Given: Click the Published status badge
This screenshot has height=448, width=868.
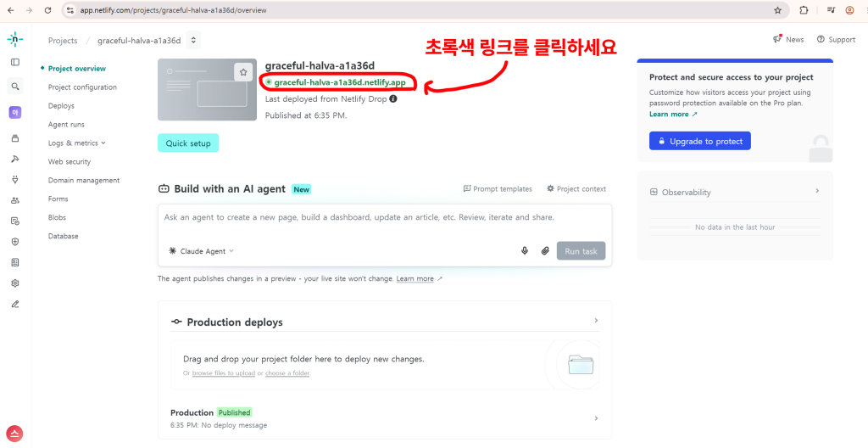Looking at the screenshot, I should [x=234, y=412].
